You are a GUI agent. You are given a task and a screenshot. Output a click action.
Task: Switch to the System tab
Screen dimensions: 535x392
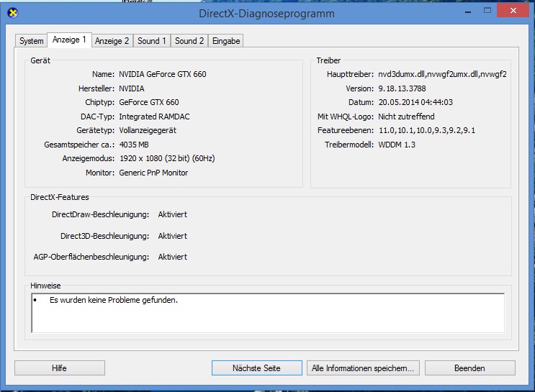pyautogui.click(x=32, y=41)
